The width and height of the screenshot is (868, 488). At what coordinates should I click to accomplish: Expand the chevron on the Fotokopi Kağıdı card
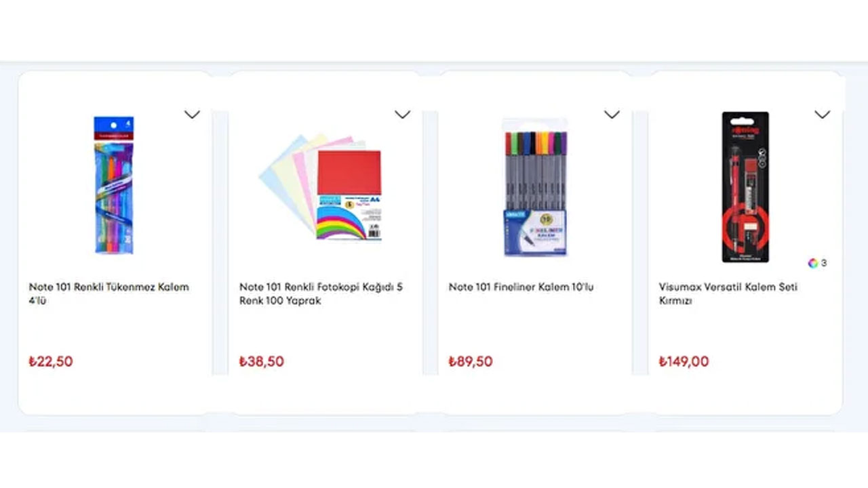click(402, 115)
